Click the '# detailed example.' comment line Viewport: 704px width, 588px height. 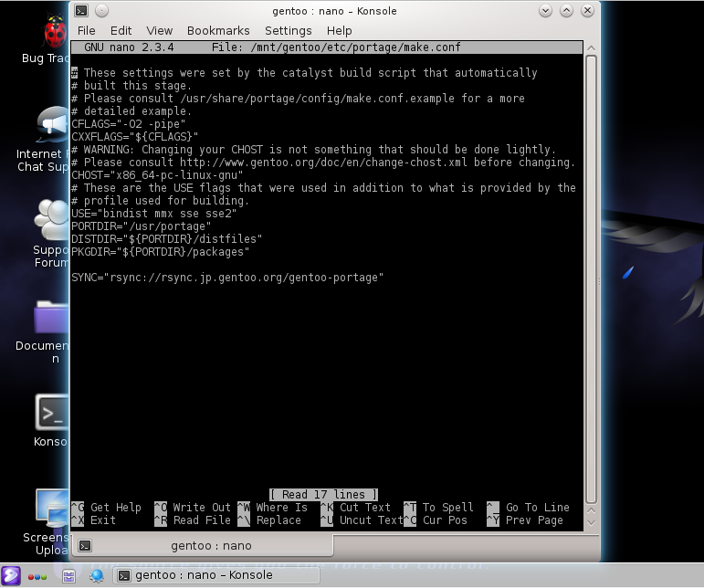pos(131,110)
